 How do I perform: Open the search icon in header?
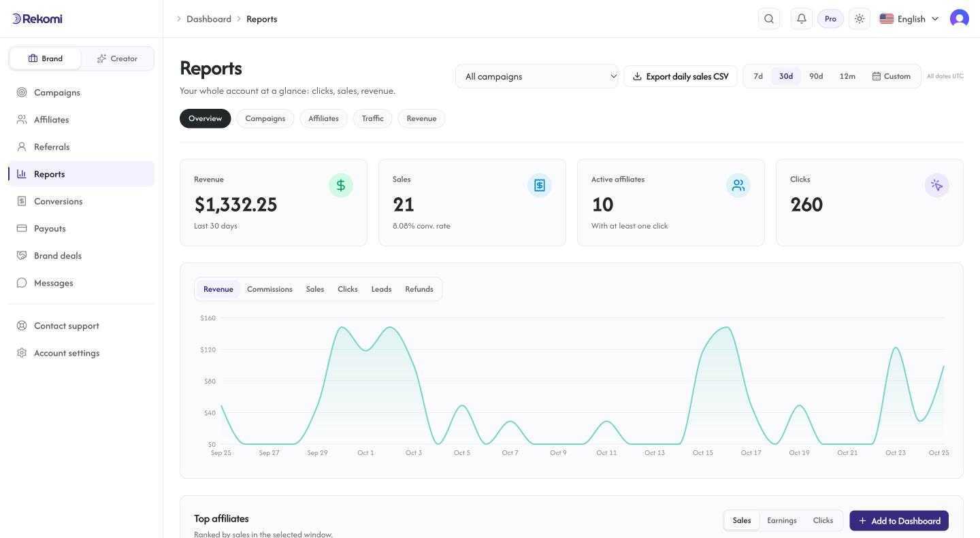click(769, 19)
